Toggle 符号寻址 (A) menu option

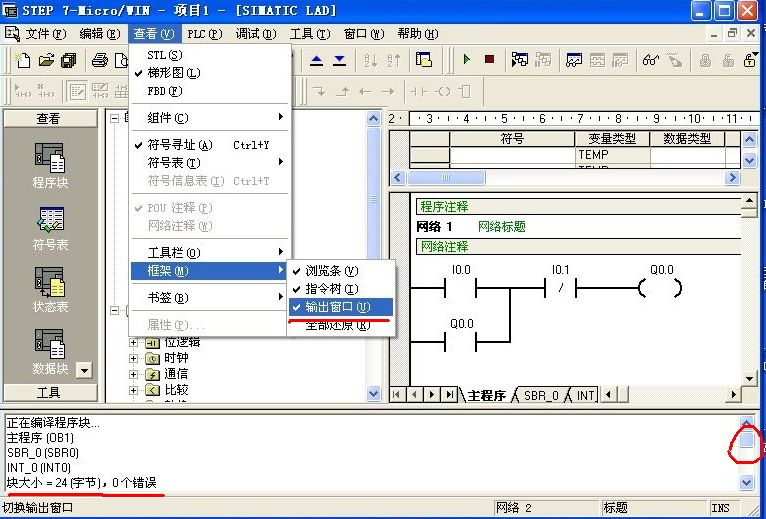pos(210,145)
